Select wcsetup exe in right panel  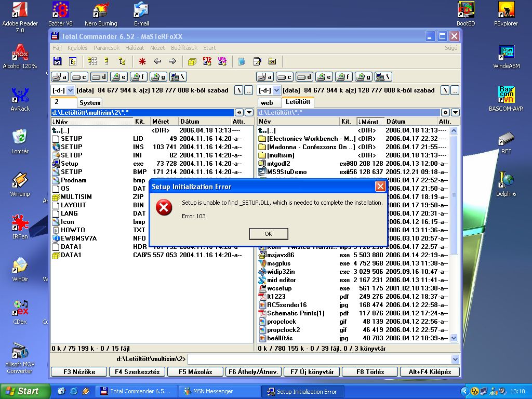click(353, 288)
